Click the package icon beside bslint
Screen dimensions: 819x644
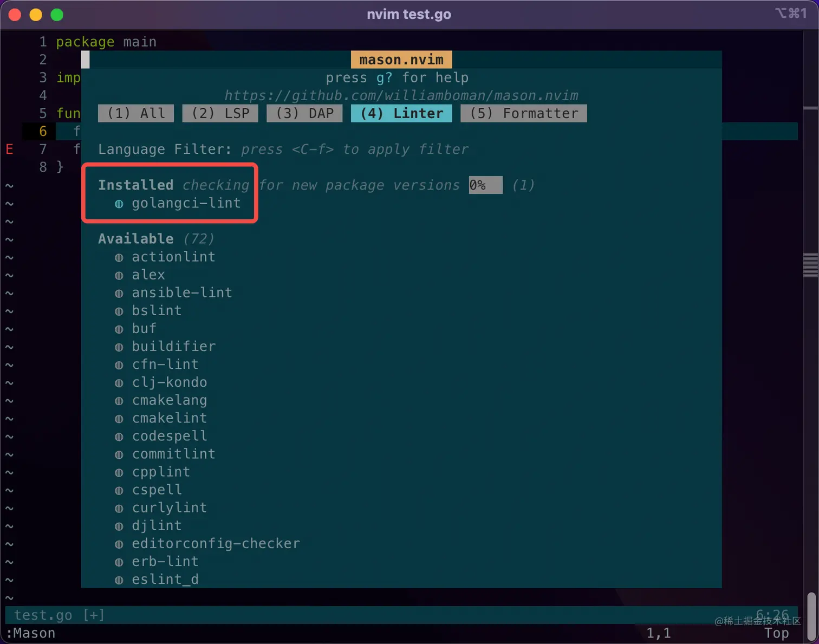[x=119, y=311]
